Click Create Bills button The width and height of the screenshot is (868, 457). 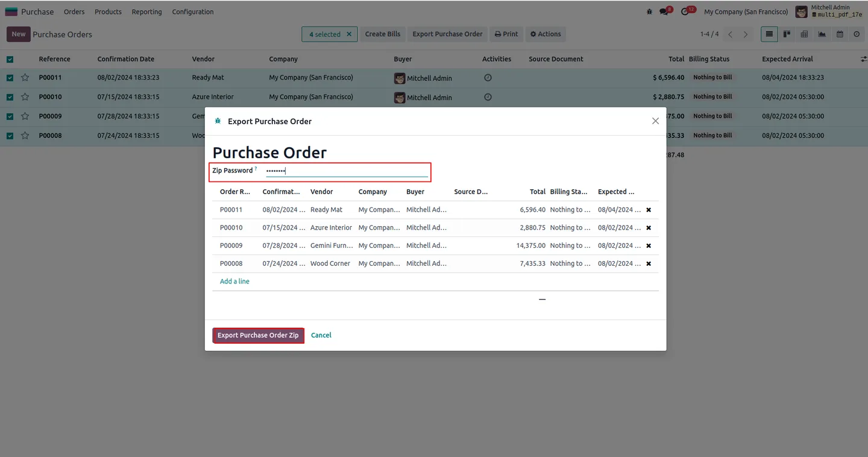click(383, 34)
